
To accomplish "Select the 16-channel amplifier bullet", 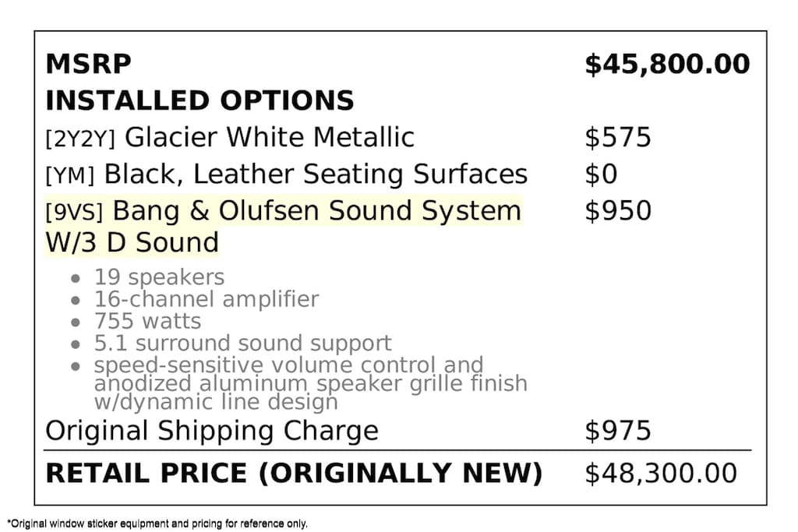I will coord(207,298).
